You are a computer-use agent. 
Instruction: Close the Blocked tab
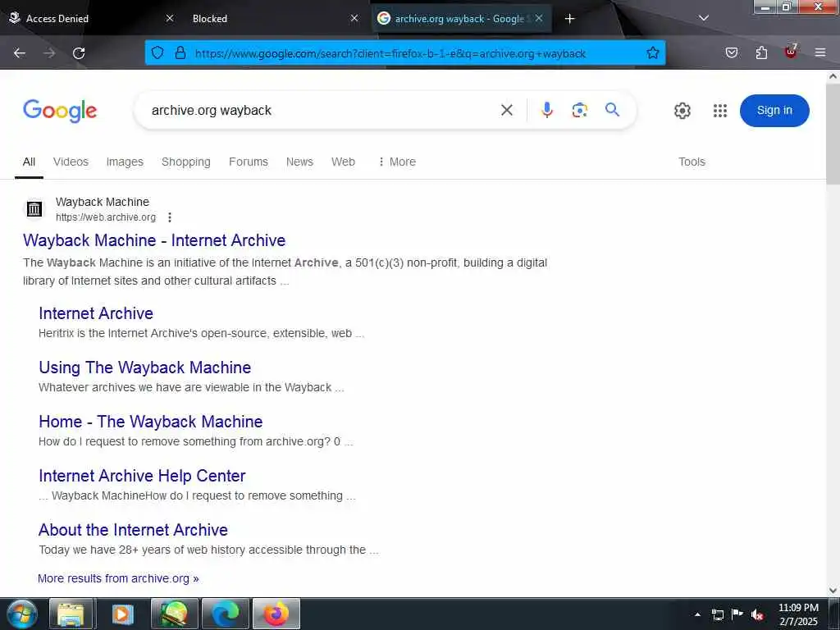(x=354, y=18)
